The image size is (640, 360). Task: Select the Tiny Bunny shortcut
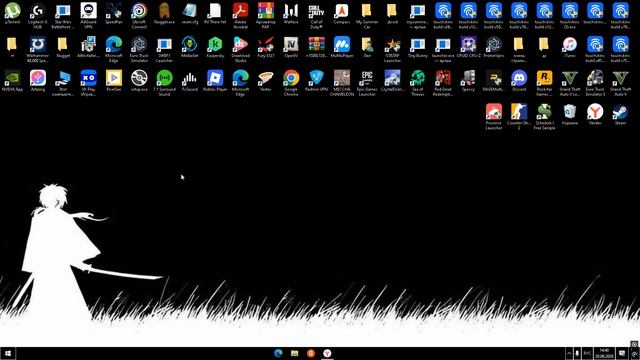pyautogui.click(x=418, y=48)
